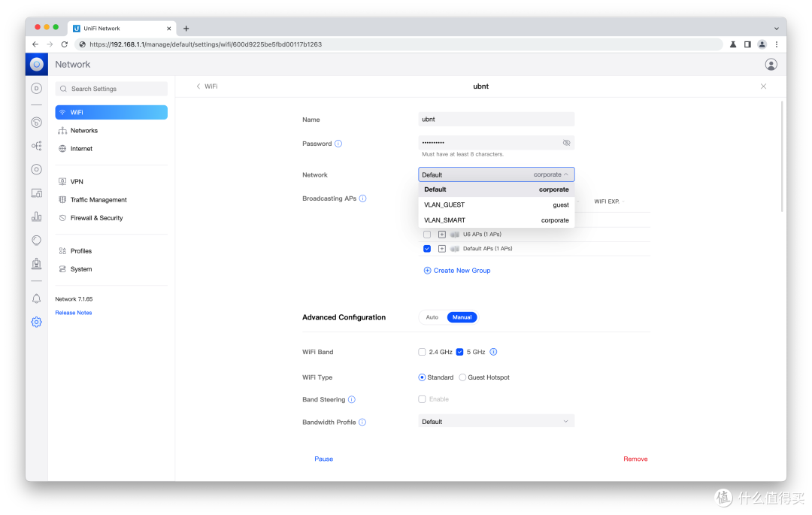Open the Statistics bar chart icon
The height and width of the screenshot is (515, 812).
pos(36,217)
